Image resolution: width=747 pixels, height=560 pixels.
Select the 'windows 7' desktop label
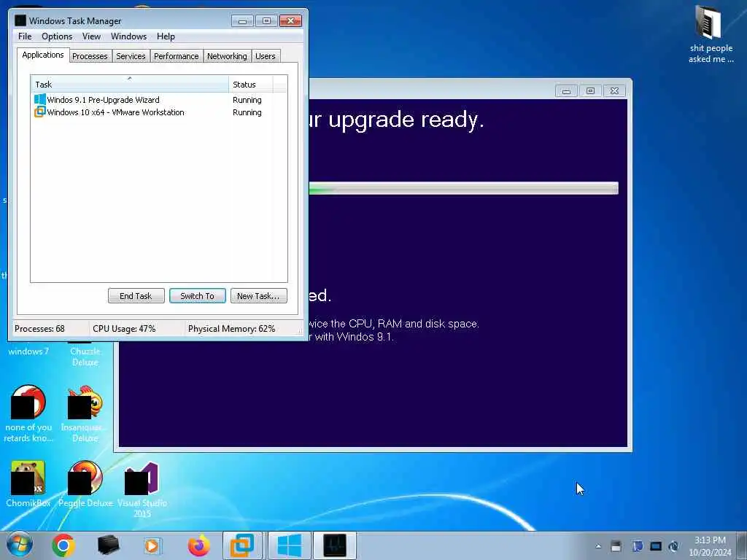(x=28, y=351)
